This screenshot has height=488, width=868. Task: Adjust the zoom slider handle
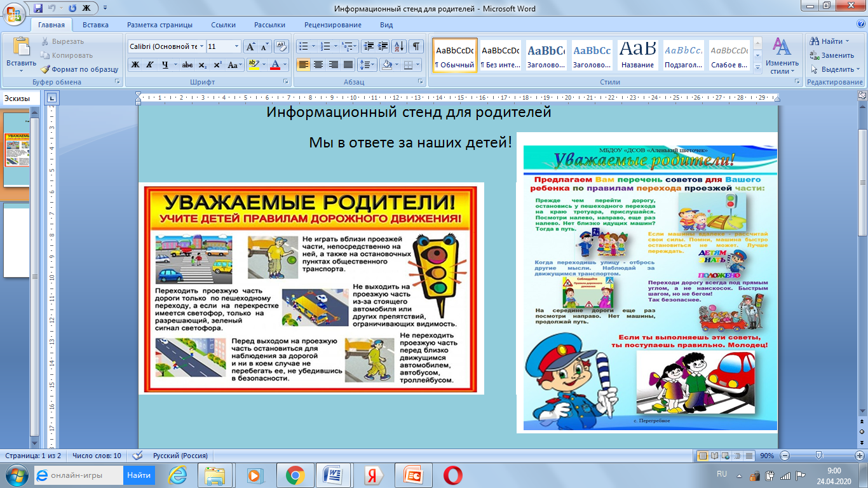[x=819, y=456]
